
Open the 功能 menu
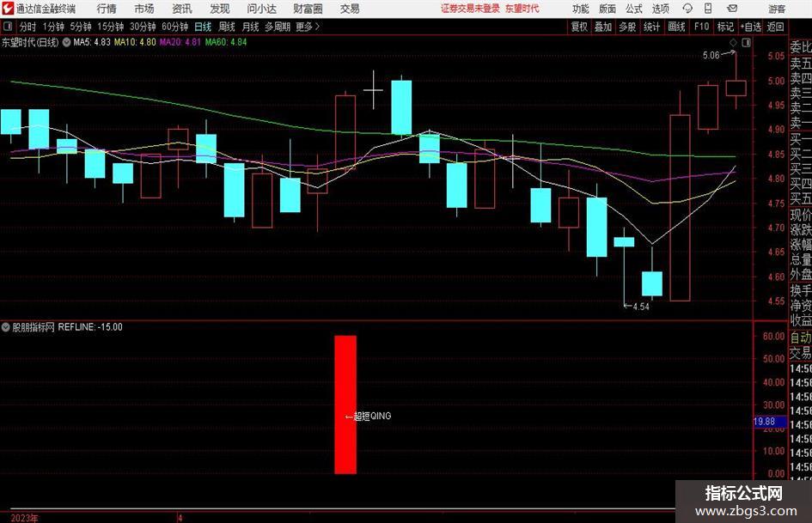tap(581, 9)
